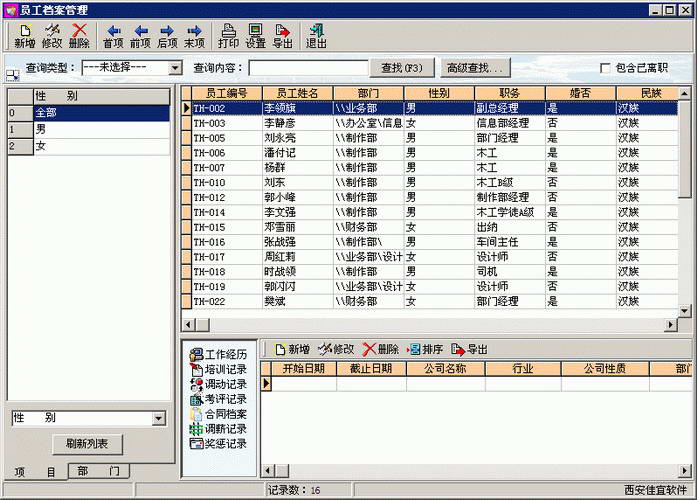Select employee row TH-017
697x500 pixels.
[430, 257]
